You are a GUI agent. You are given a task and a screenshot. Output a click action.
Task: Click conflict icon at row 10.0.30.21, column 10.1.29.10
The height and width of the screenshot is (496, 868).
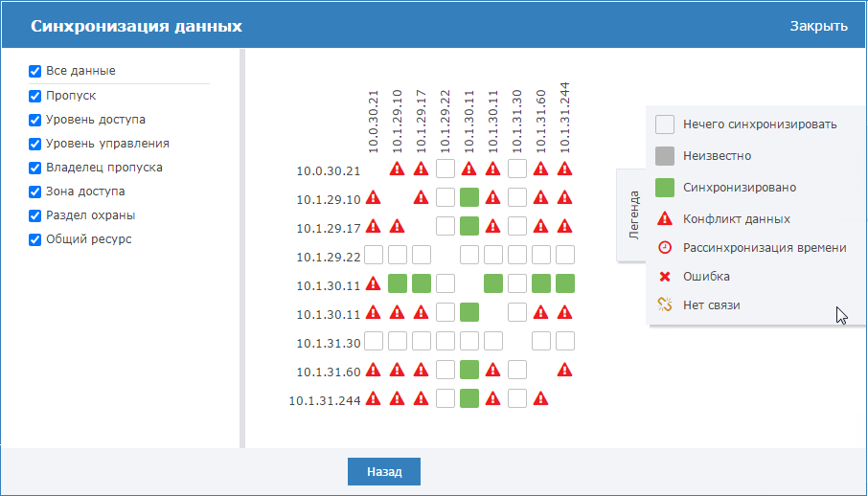[397, 169]
